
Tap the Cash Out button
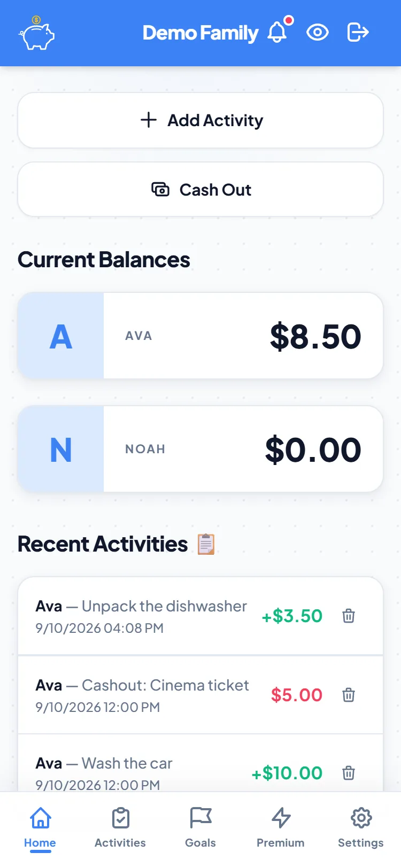pyautogui.click(x=200, y=189)
